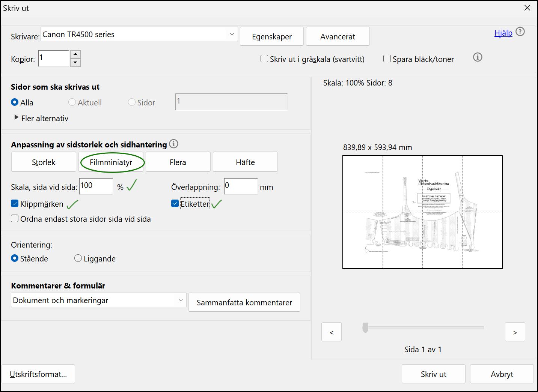The height and width of the screenshot is (392, 538).
Task: Select the Storlek sizing option
Action: tap(44, 162)
